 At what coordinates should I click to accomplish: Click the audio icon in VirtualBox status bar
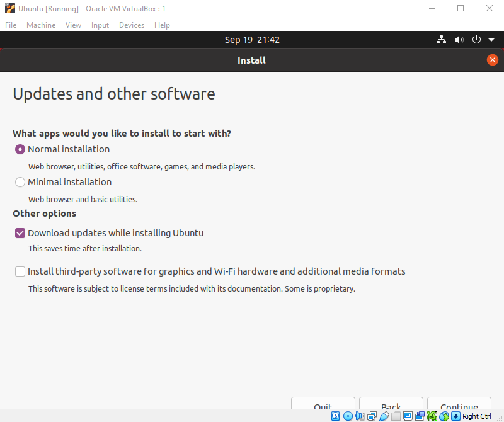coord(360,416)
